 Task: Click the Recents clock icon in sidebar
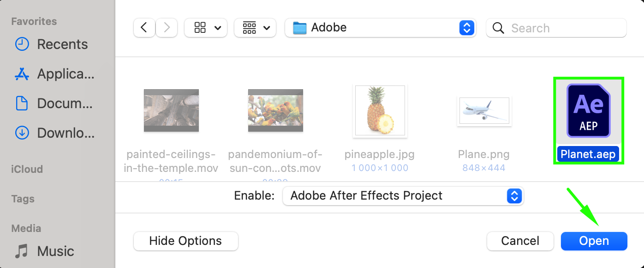[x=22, y=44]
